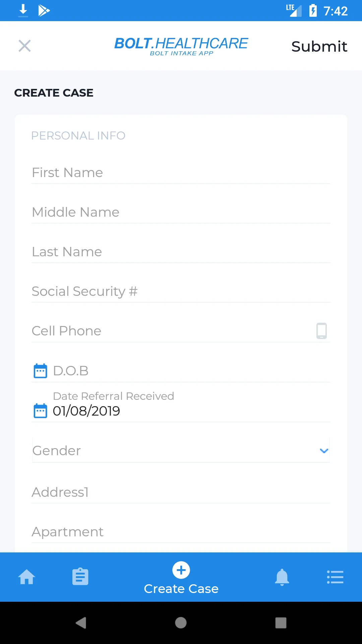
Task: Tap the cell phone device icon
Action: [x=321, y=331]
